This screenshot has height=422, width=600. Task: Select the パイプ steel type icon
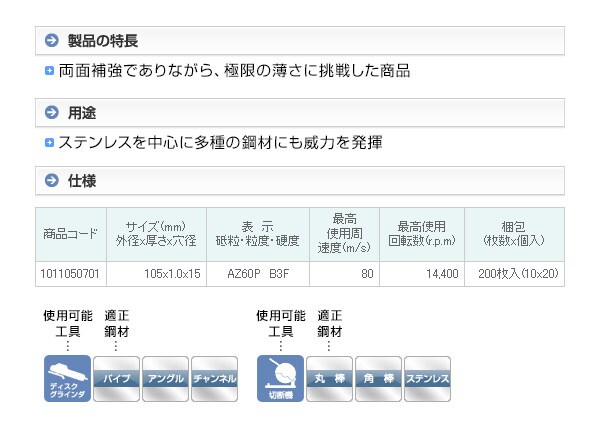point(116,379)
